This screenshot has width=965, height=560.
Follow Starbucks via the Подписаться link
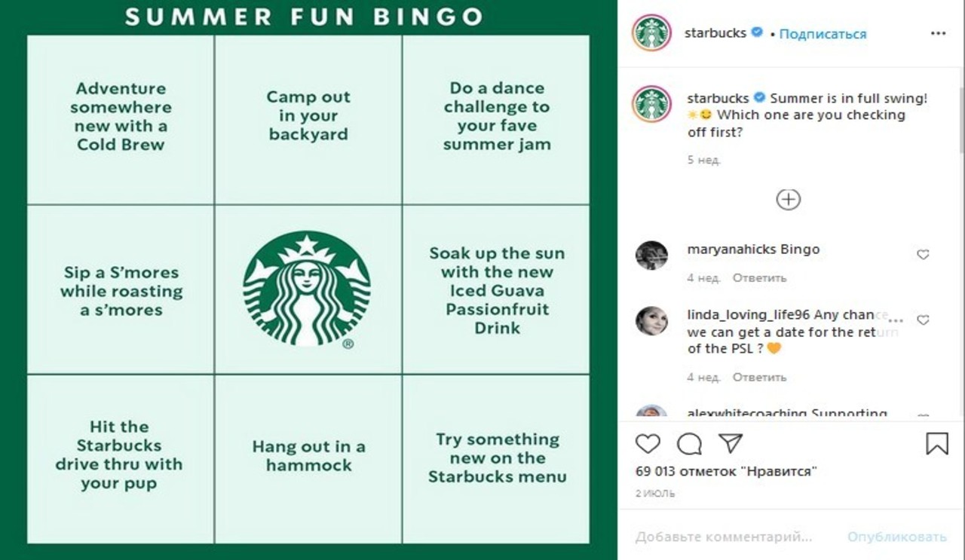[x=823, y=34]
